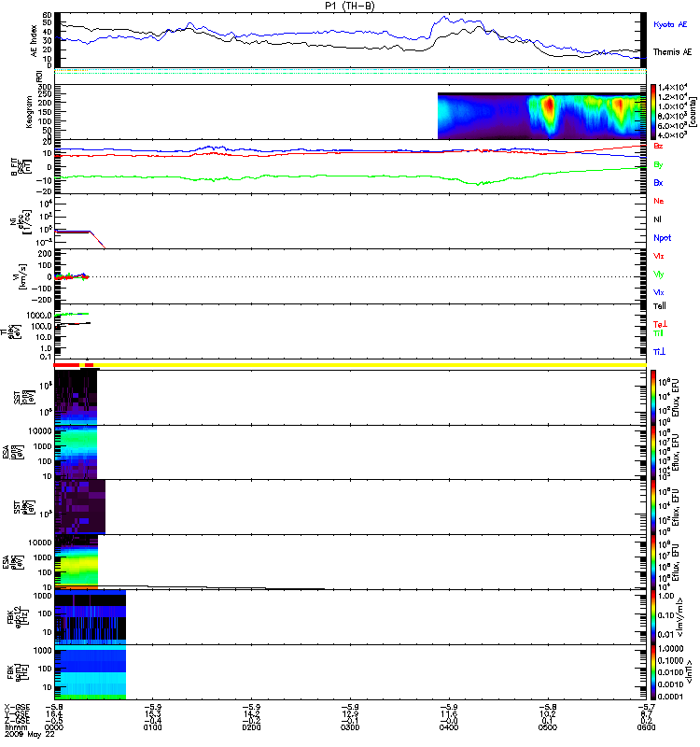Click the "2009 May 22" date label
Viewport: 700px width, 747px height.
point(30,734)
